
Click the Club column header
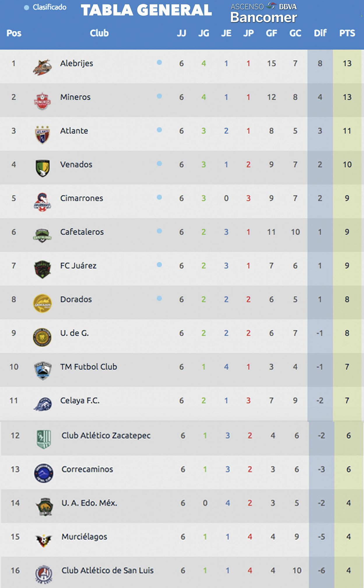[x=99, y=33]
